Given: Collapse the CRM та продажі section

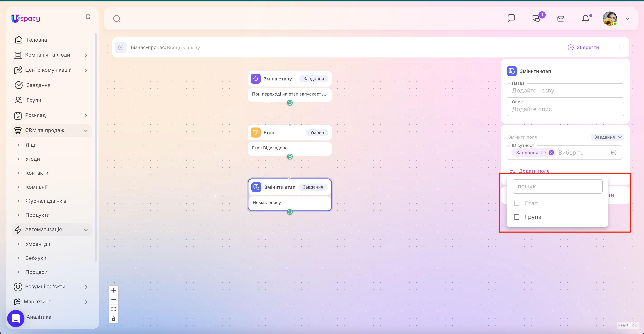Looking at the screenshot, I should pos(86,130).
